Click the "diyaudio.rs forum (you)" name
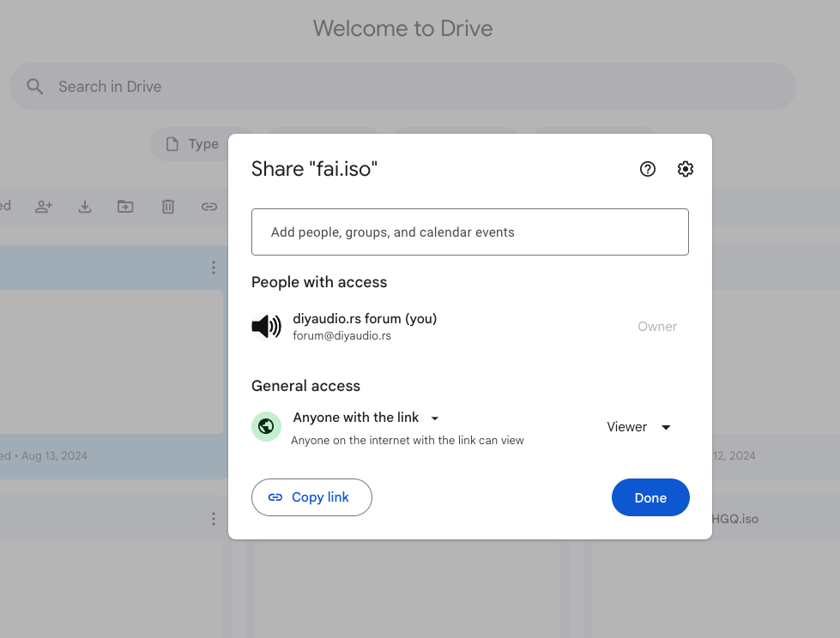840x638 pixels. [365, 318]
